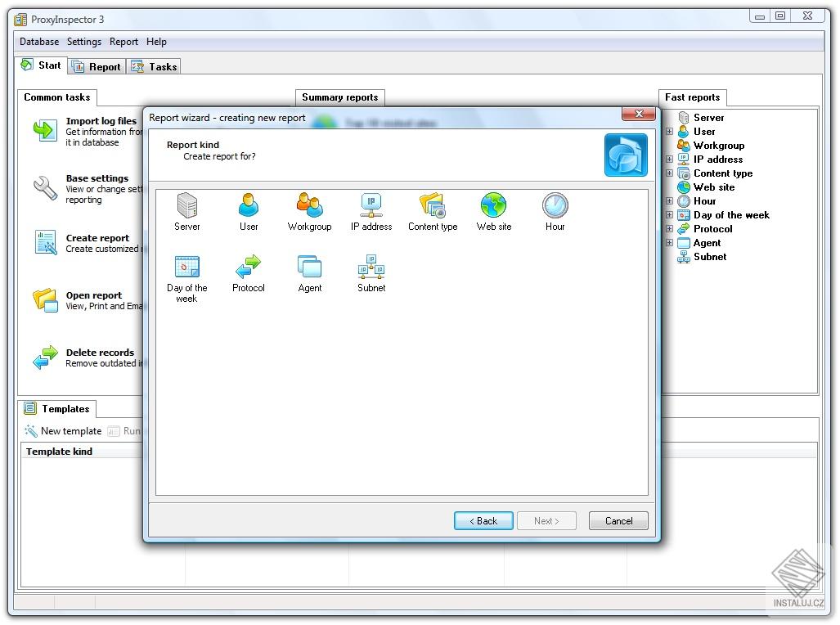The width and height of the screenshot is (840, 625).
Task: Select IP address in Fast reports tree
Action: [x=718, y=160]
